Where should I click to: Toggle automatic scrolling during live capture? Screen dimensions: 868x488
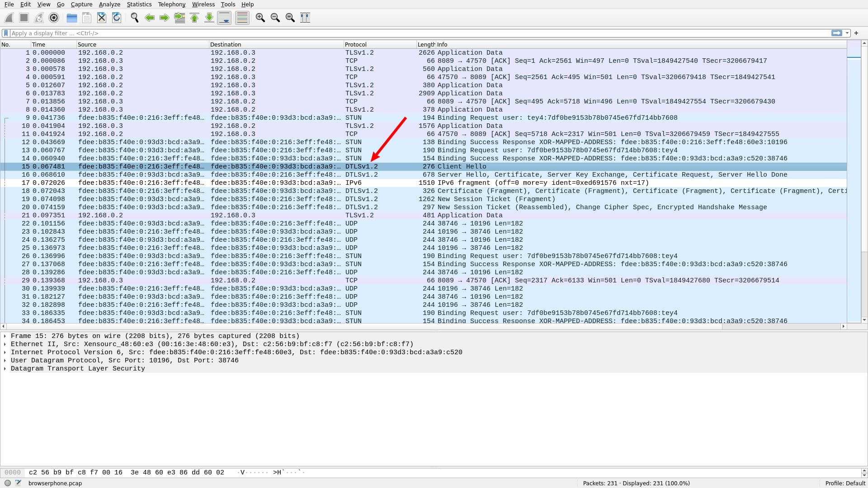(x=224, y=18)
